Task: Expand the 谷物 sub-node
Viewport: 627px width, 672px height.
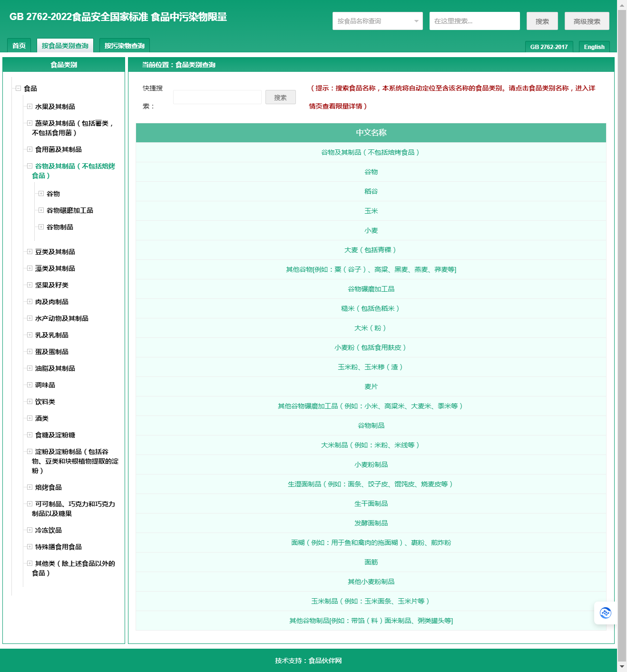Action: click(x=41, y=193)
